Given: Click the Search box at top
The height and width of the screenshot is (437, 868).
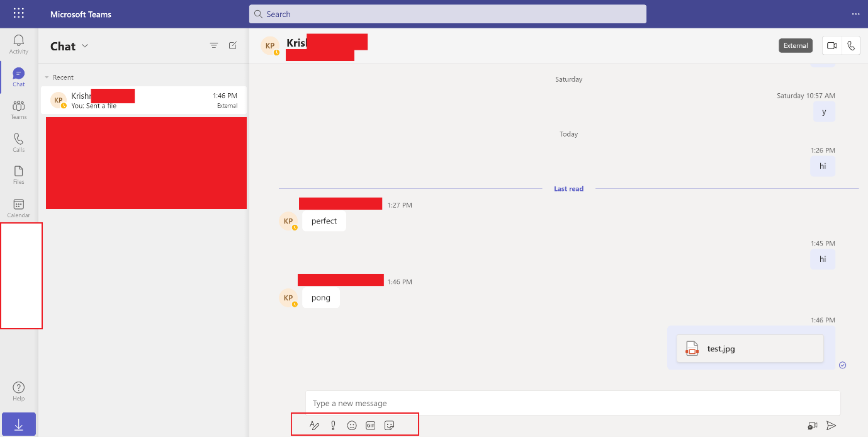Looking at the screenshot, I should tap(448, 14).
